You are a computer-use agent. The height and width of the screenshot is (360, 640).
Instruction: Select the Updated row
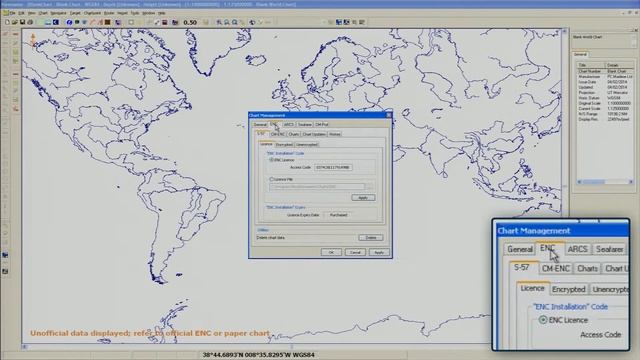[x=605, y=87]
